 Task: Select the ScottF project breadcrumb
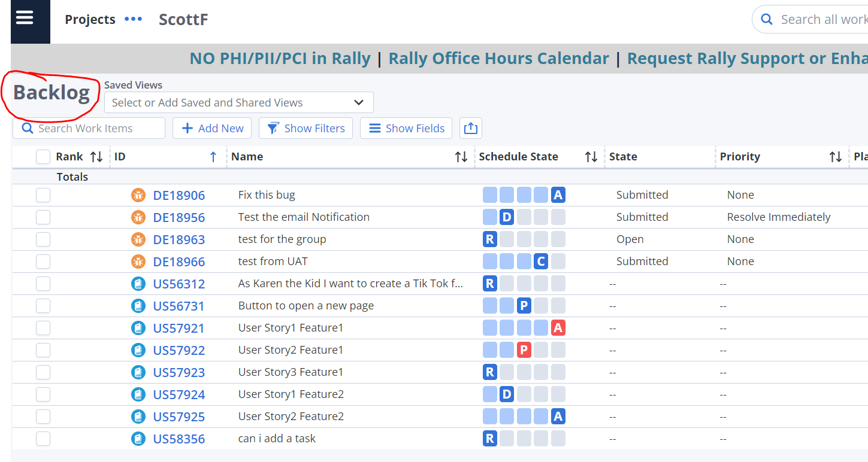tap(183, 19)
